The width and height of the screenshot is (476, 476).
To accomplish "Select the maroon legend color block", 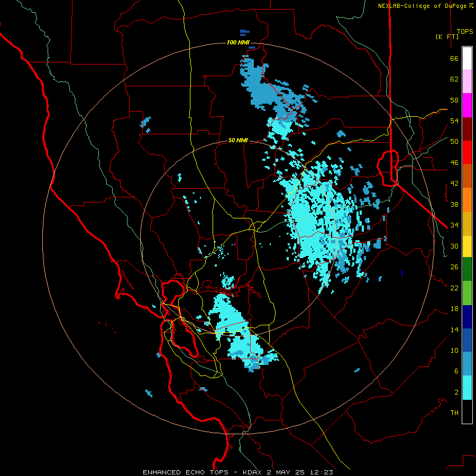I will tap(467, 130).
